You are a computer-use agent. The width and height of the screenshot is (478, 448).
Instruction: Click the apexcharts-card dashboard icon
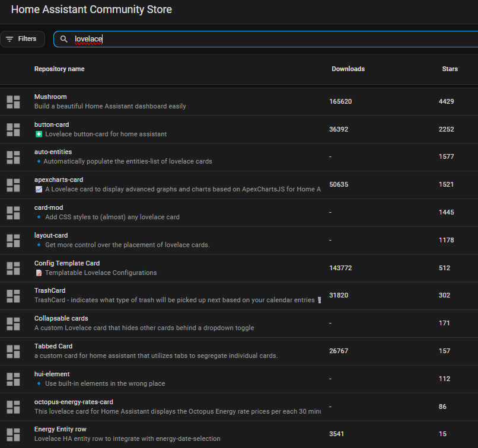tap(13, 185)
